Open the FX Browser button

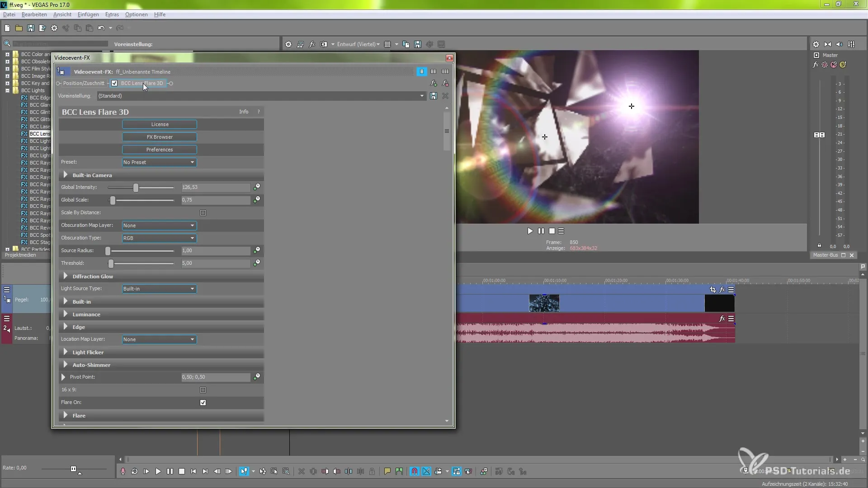pos(160,137)
